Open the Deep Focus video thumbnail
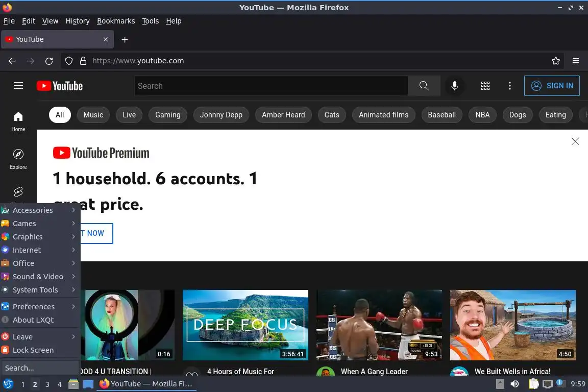The image size is (588, 392). [x=245, y=325]
